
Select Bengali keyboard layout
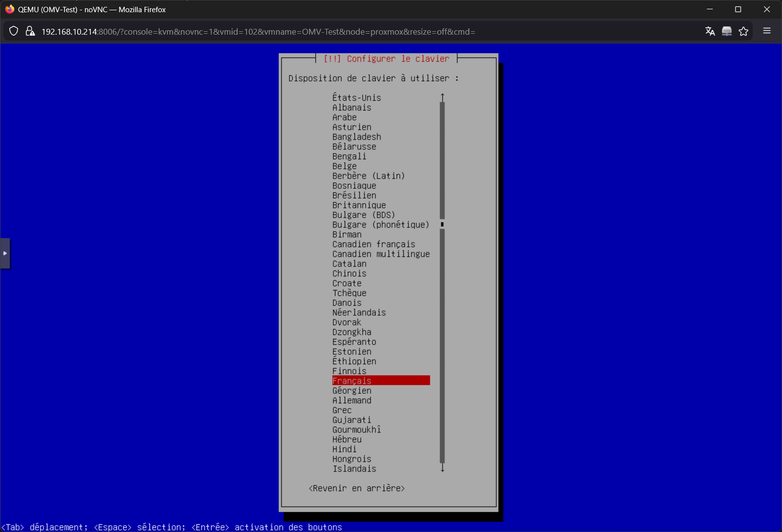pos(350,156)
